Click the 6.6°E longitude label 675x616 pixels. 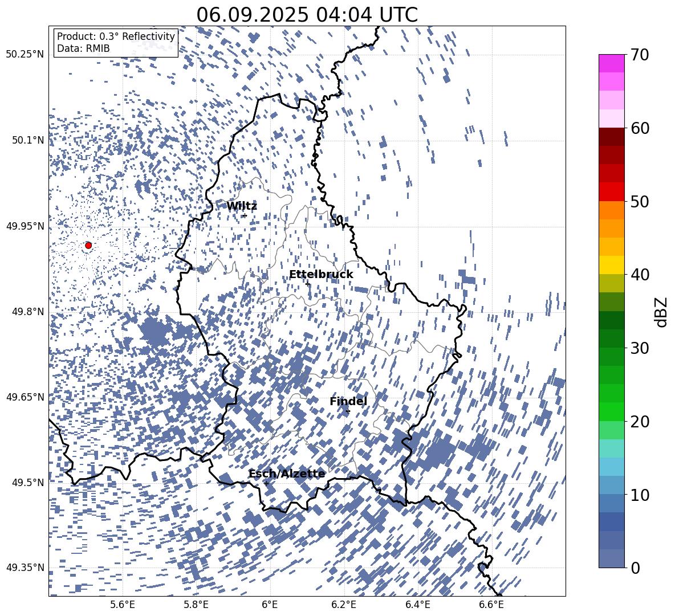[491, 605]
